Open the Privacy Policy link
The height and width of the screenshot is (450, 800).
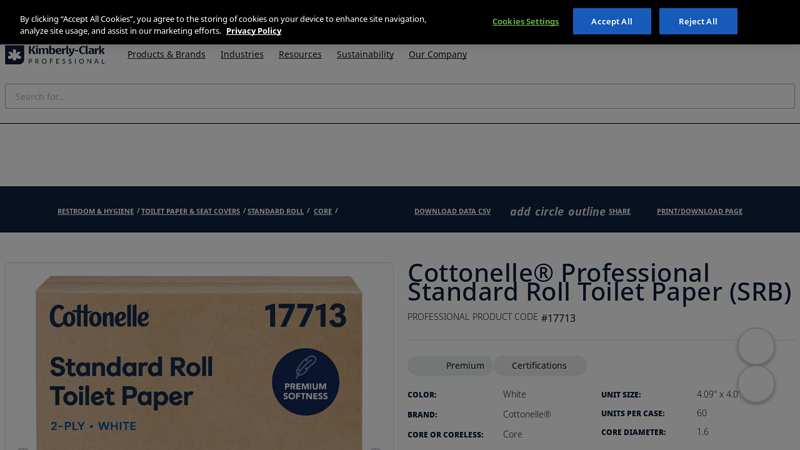pyautogui.click(x=253, y=31)
